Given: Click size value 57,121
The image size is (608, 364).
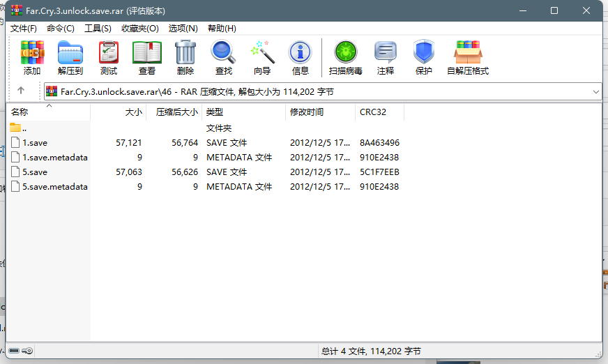Looking at the screenshot, I should pyautogui.click(x=129, y=142).
